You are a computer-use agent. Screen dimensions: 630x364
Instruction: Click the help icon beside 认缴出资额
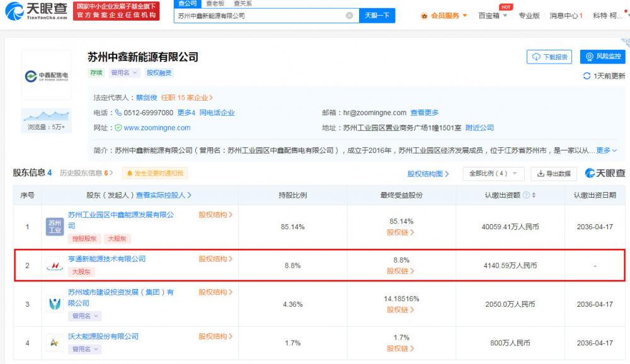point(526,195)
